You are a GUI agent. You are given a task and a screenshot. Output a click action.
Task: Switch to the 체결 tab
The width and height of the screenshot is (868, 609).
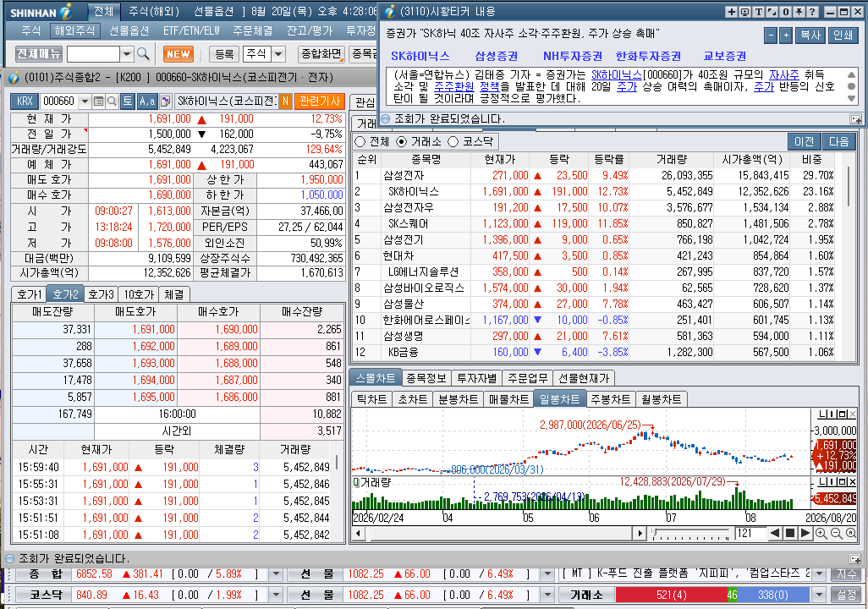[x=174, y=294]
